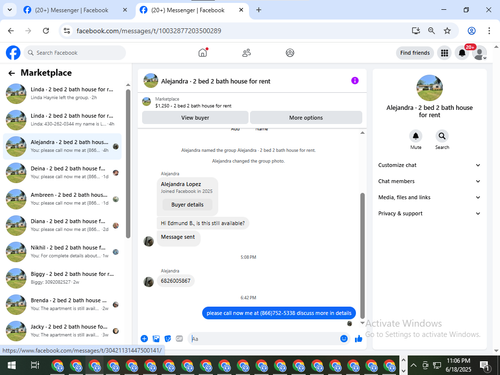Click the address bar URL
This screenshot has height=375, width=500.
(149, 31)
